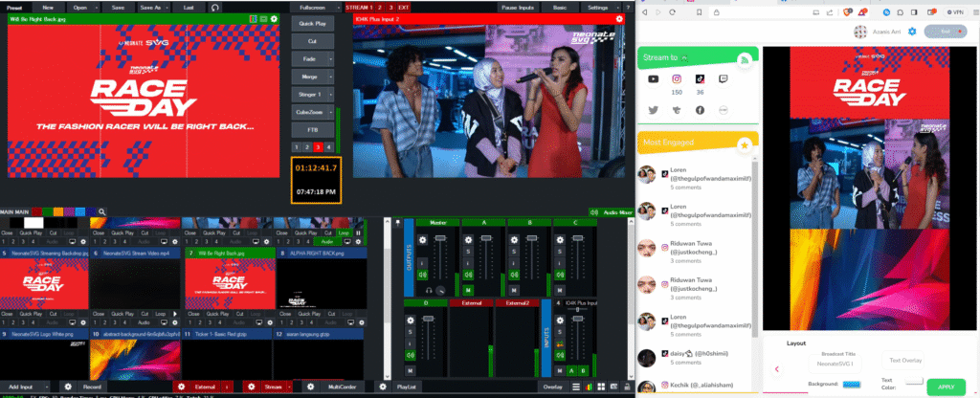Click the refresh arrow icon next to Last

(214, 7)
